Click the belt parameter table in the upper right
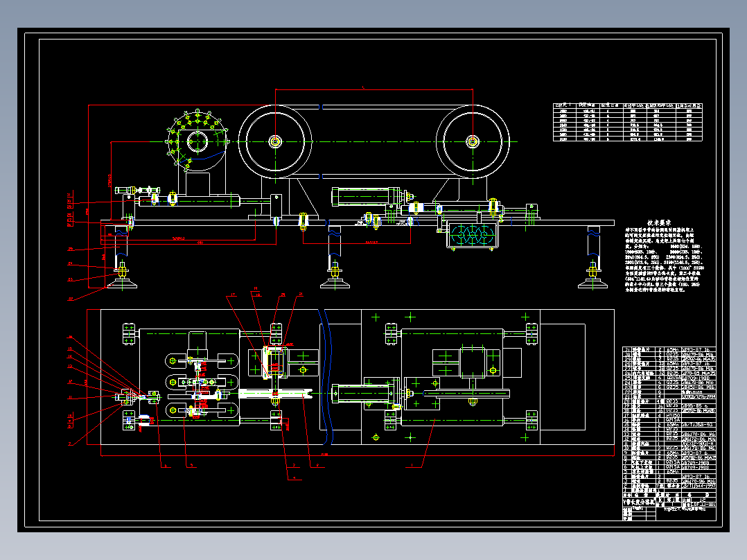 click(627, 122)
